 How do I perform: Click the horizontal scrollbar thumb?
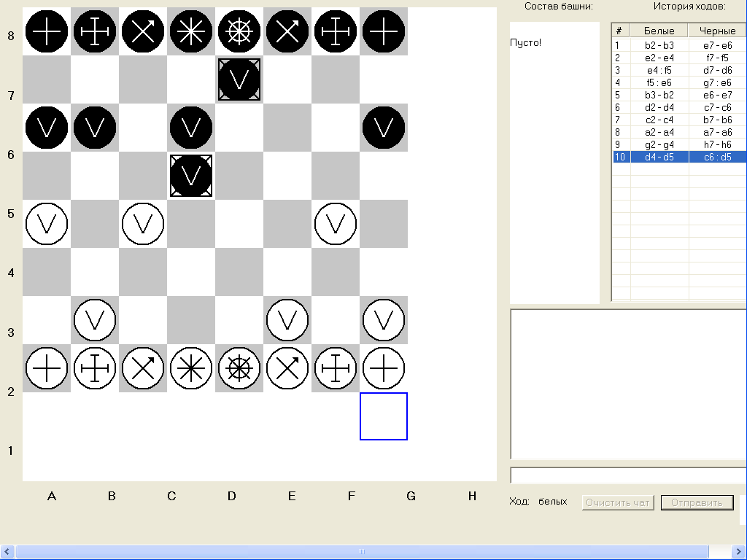click(362, 551)
